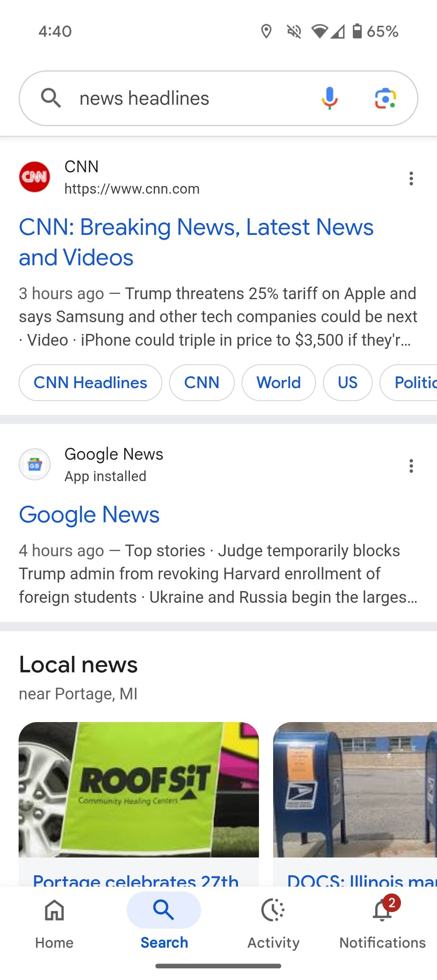The image size is (437, 980).
Task: Tap the CNN Headlines chip
Action: click(x=90, y=382)
